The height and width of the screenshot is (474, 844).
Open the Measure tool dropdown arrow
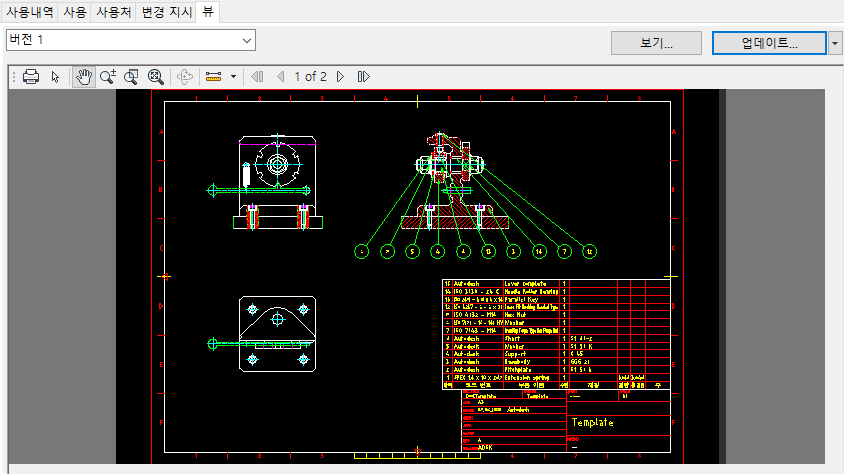tap(234, 77)
